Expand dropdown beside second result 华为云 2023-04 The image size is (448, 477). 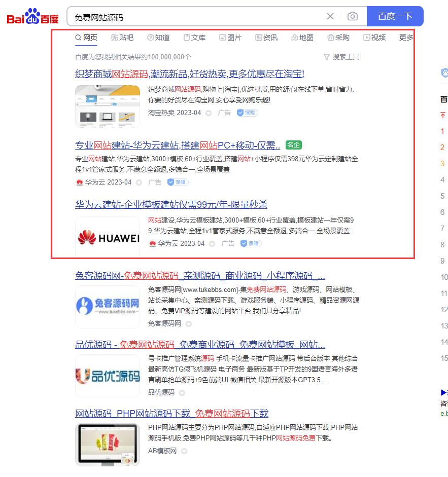139,182
